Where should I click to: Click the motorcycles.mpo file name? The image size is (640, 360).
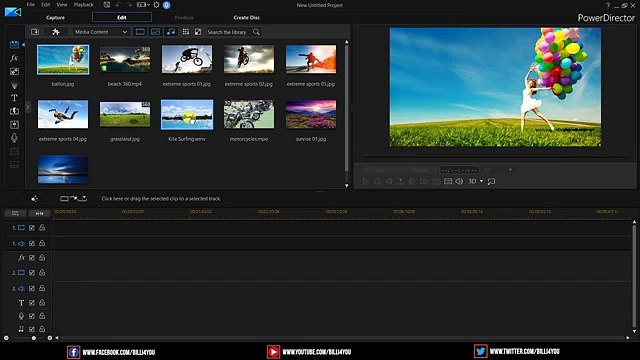(x=249, y=139)
